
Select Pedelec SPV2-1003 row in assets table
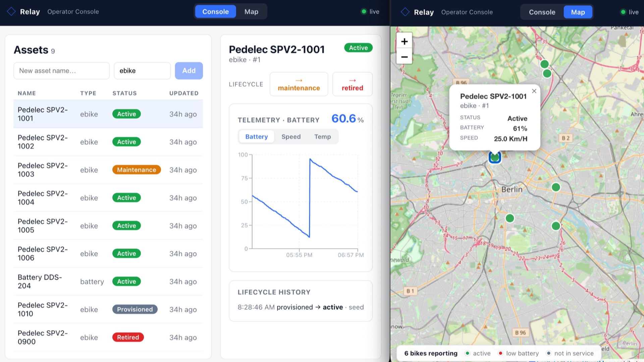(x=108, y=170)
